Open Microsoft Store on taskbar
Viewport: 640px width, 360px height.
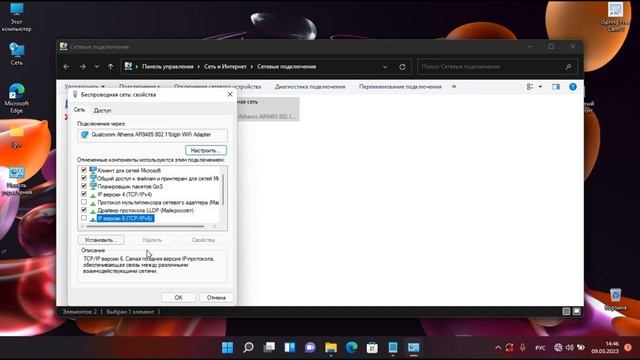[x=372, y=347]
